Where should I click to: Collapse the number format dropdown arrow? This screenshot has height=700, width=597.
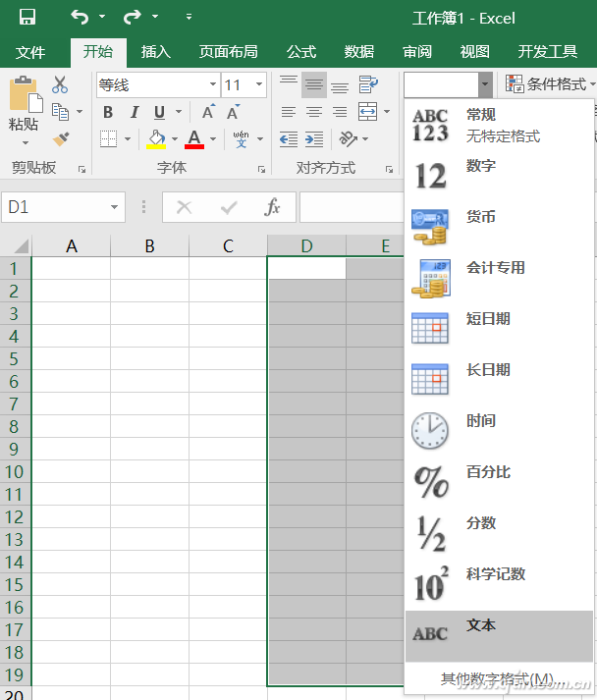[x=485, y=84]
